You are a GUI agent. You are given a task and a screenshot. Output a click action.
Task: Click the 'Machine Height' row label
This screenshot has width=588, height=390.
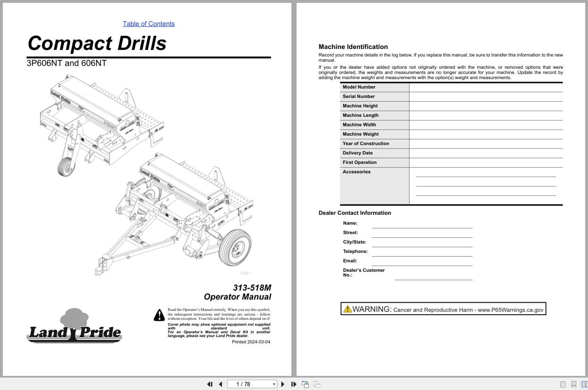click(360, 106)
